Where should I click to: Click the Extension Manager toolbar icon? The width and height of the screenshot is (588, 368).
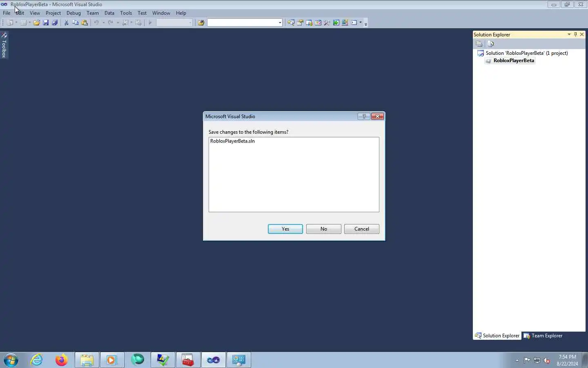[x=345, y=23]
